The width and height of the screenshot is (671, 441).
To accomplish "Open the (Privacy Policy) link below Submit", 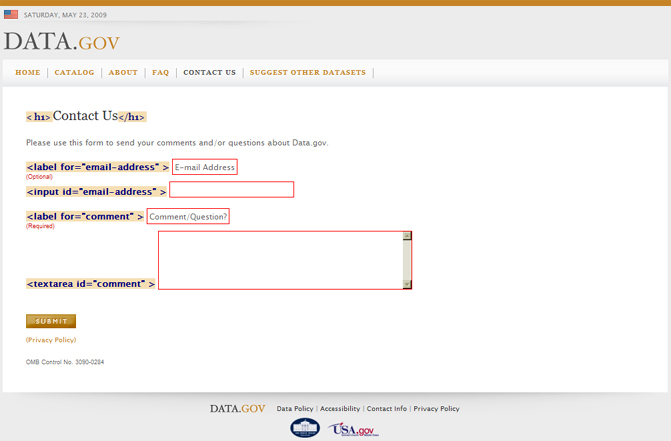I will 51,340.
